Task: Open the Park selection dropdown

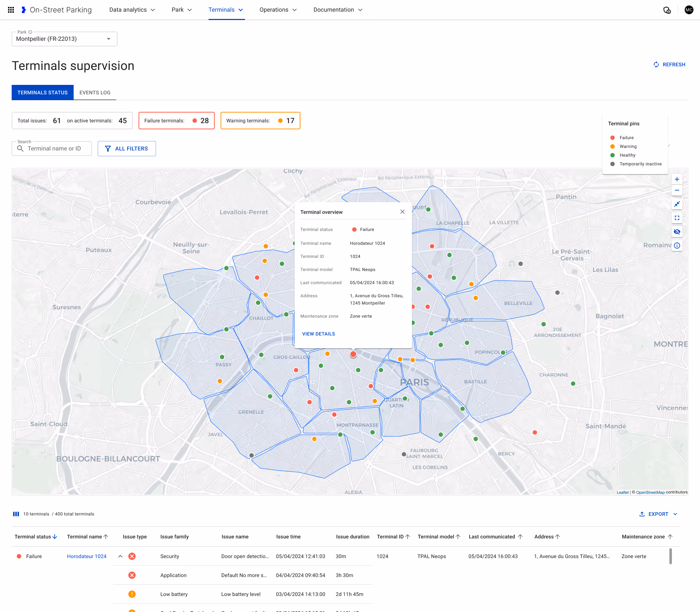Action: pos(65,39)
